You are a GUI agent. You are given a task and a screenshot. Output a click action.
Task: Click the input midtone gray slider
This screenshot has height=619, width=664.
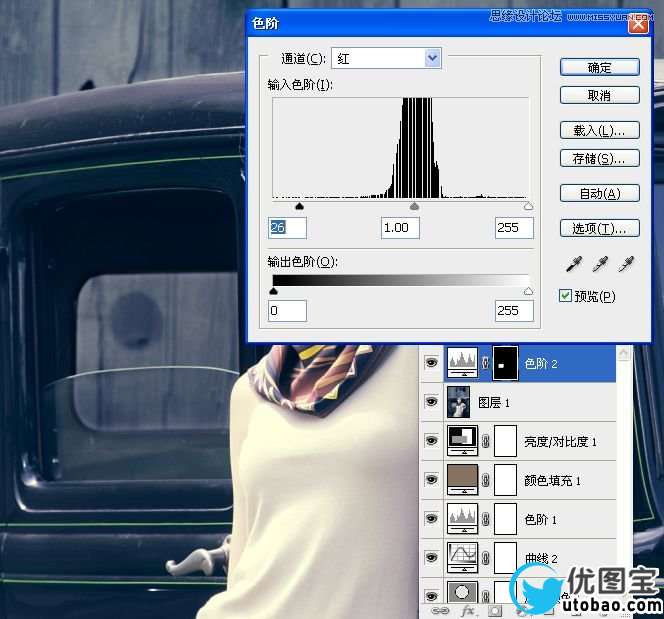pos(415,207)
